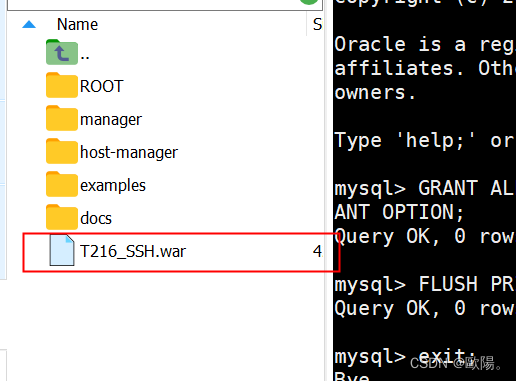Select the host-manager folder icon
516x381 pixels.
tap(62, 151)
